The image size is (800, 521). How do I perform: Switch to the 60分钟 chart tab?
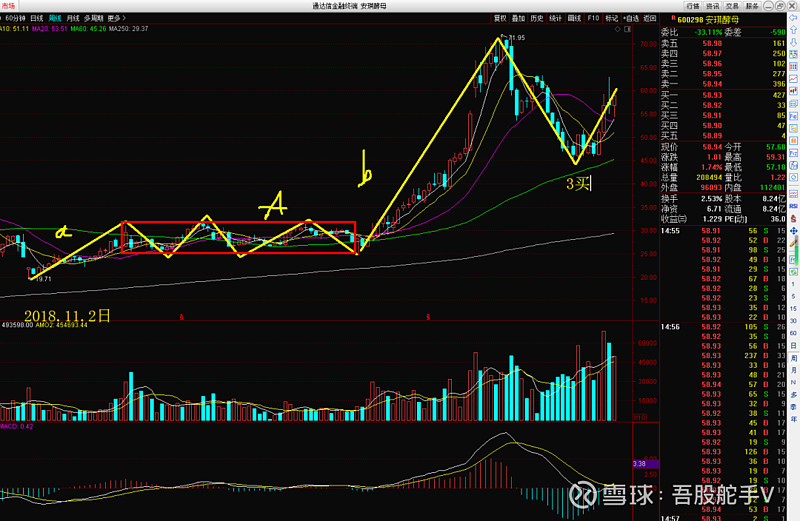15,18
